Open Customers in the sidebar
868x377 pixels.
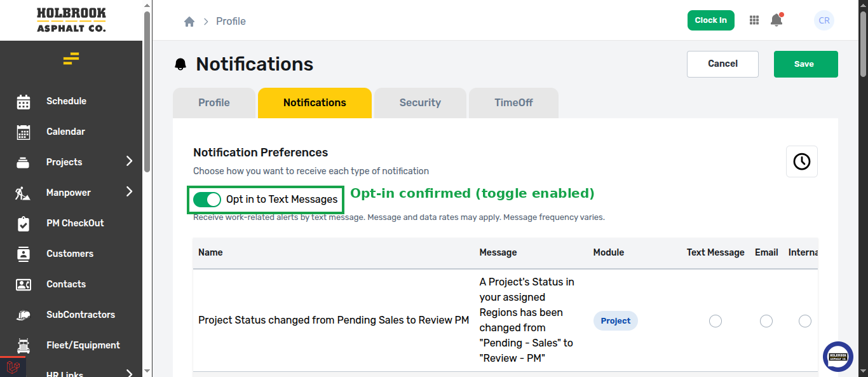[x=70, y=254]
